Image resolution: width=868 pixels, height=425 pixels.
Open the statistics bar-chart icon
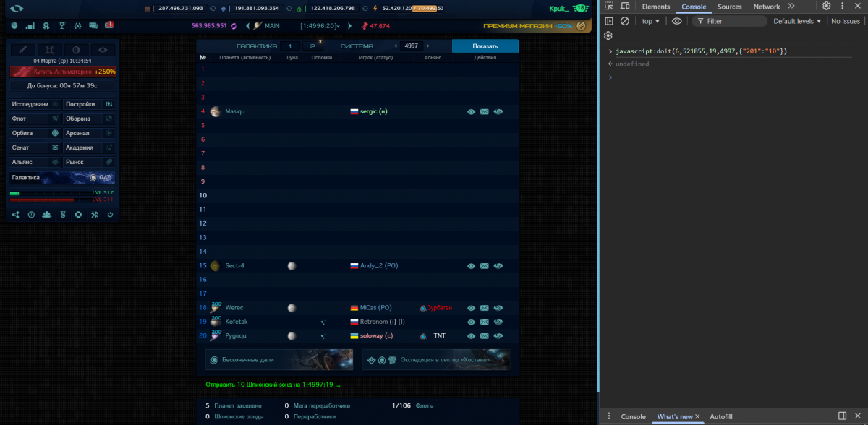point(30,26)
